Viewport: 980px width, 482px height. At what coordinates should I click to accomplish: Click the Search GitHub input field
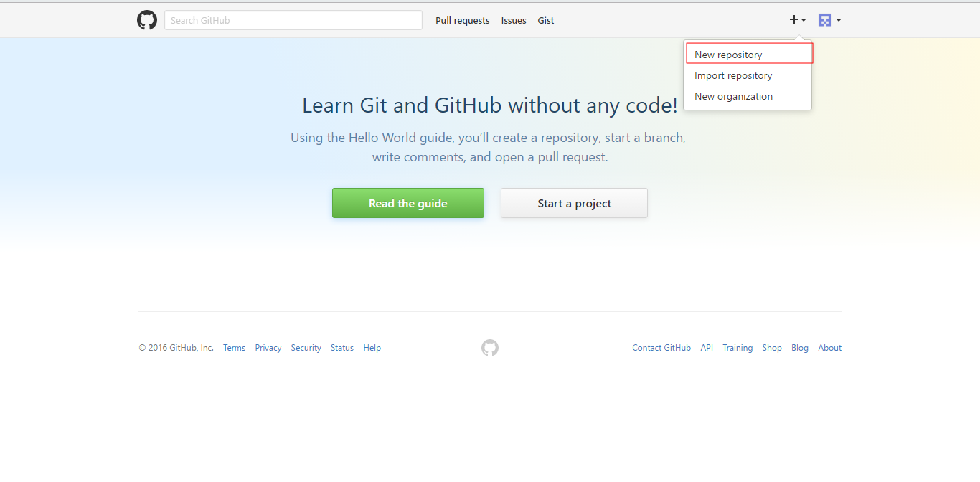pyautogui.click(x=293, y=20)
